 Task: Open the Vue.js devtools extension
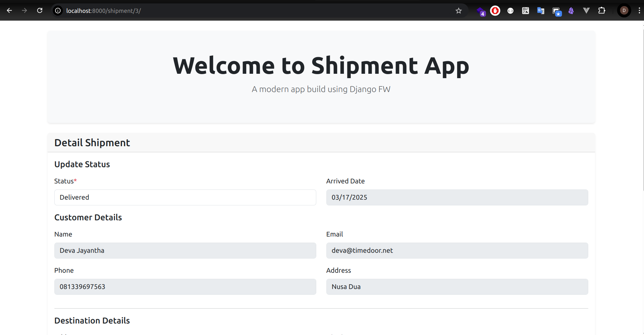[x=586, y=10]
